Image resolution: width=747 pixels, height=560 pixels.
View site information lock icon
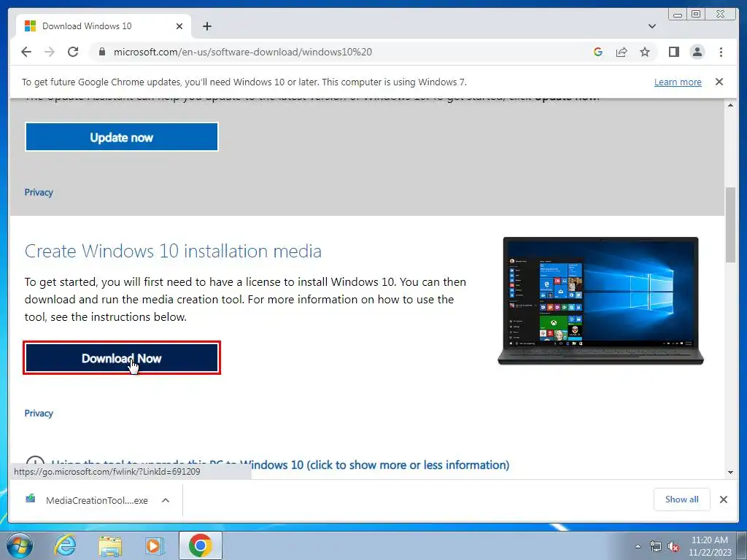(102, 52)
